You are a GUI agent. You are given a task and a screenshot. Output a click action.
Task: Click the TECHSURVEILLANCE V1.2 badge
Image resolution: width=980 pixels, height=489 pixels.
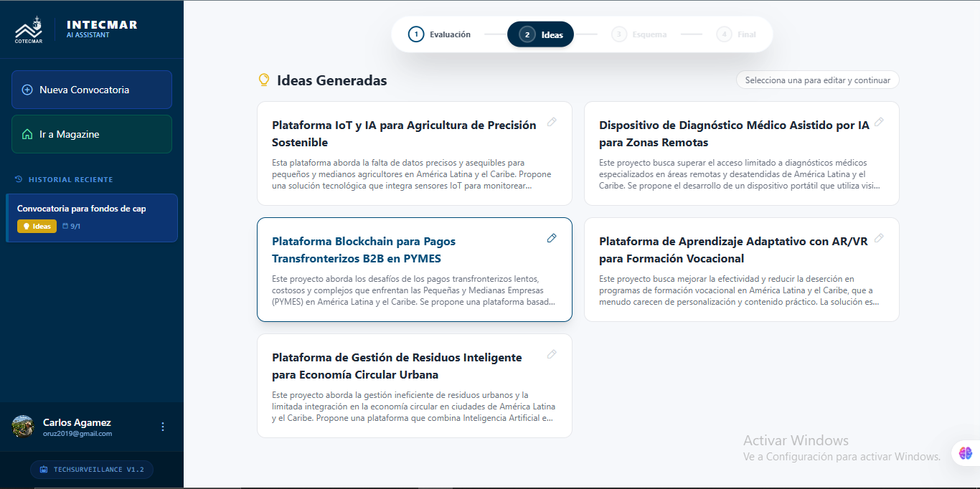tap(92, 470)
